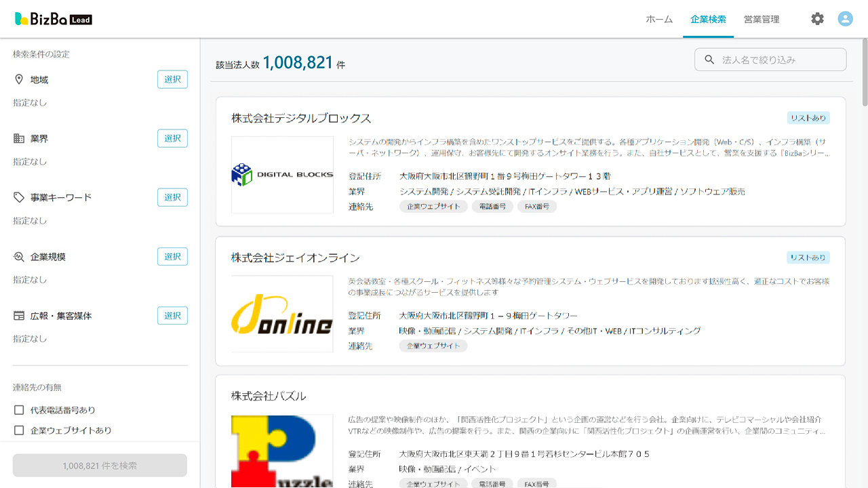Screen dimensions: 868x488
Task: Open the 業界 選択 selector
Action: [x=172, y=138]
